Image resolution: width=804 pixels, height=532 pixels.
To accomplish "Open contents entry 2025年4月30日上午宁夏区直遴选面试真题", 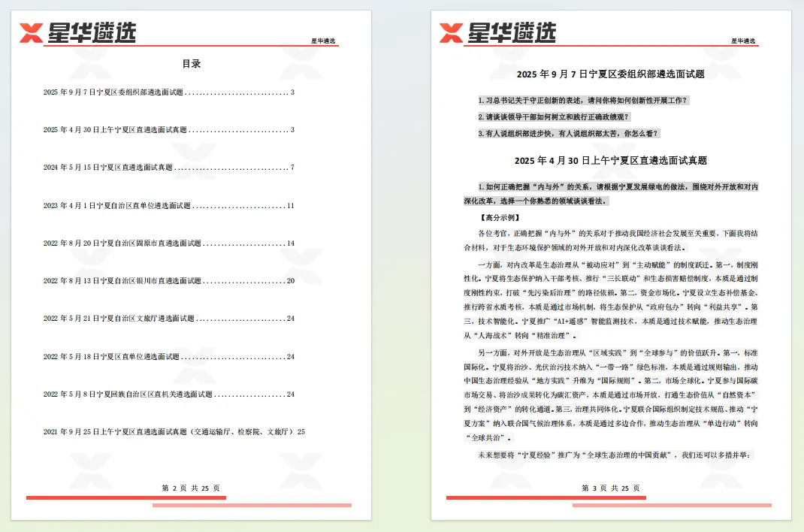I will coord(169,130).
